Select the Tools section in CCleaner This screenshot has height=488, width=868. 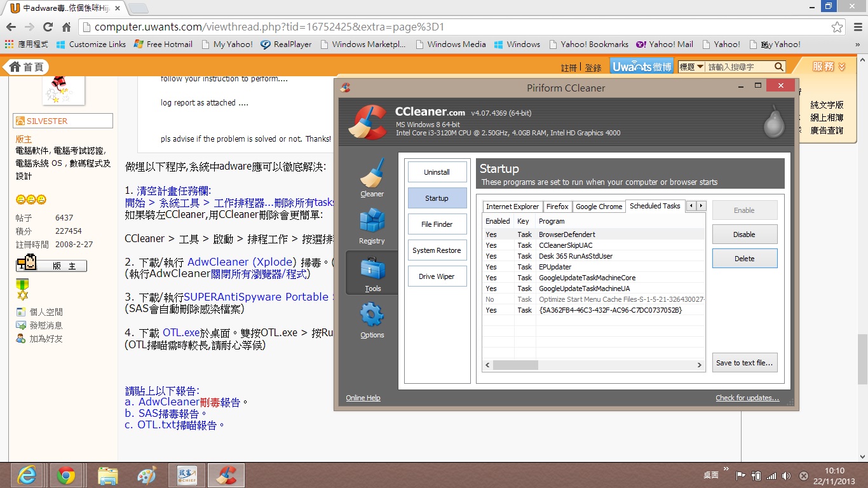pos(372,272)
